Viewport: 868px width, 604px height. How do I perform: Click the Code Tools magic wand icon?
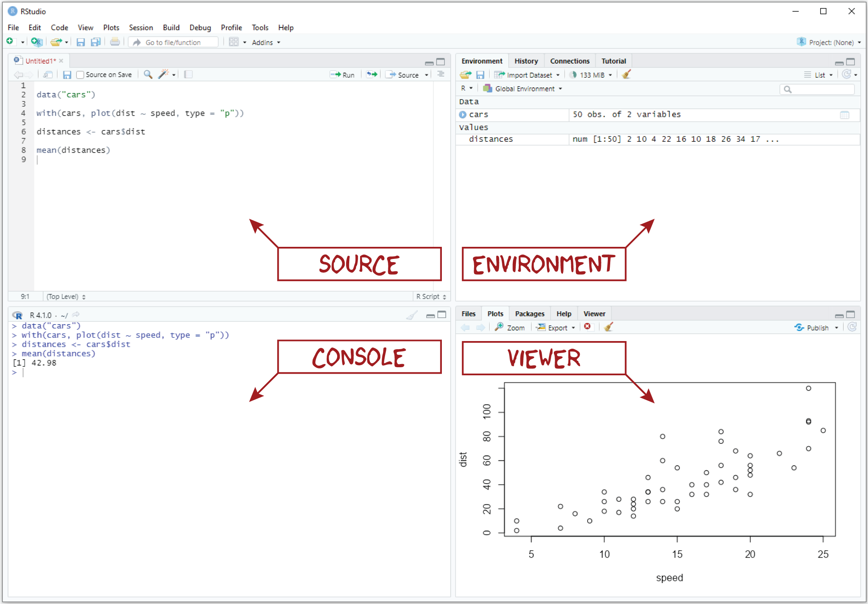164,74
